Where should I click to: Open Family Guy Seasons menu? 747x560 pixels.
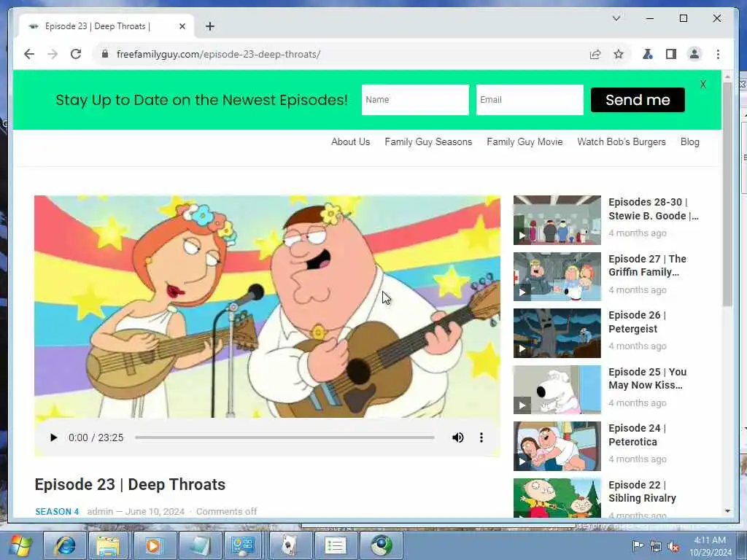(428, 142)
